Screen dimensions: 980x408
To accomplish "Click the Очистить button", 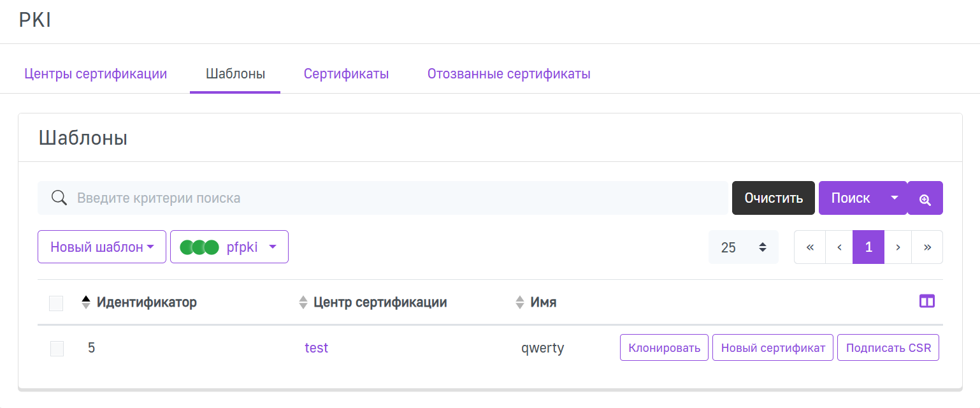I will coord(773,198).
